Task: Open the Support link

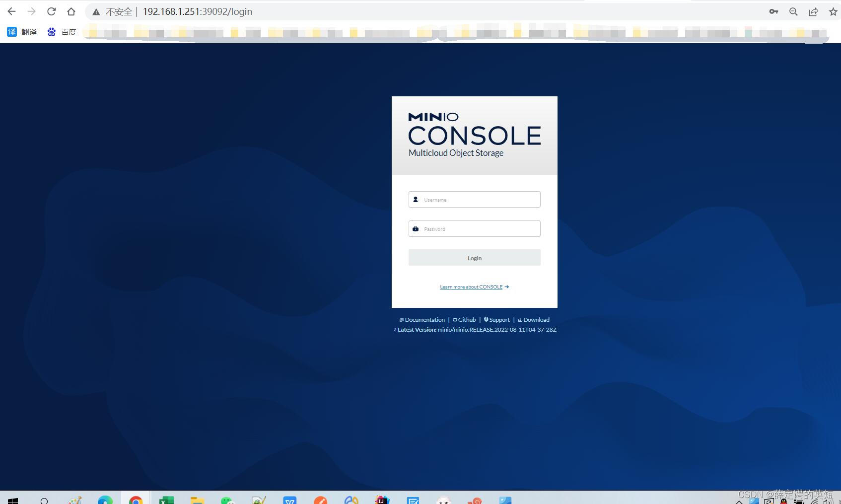Action: 496,320
